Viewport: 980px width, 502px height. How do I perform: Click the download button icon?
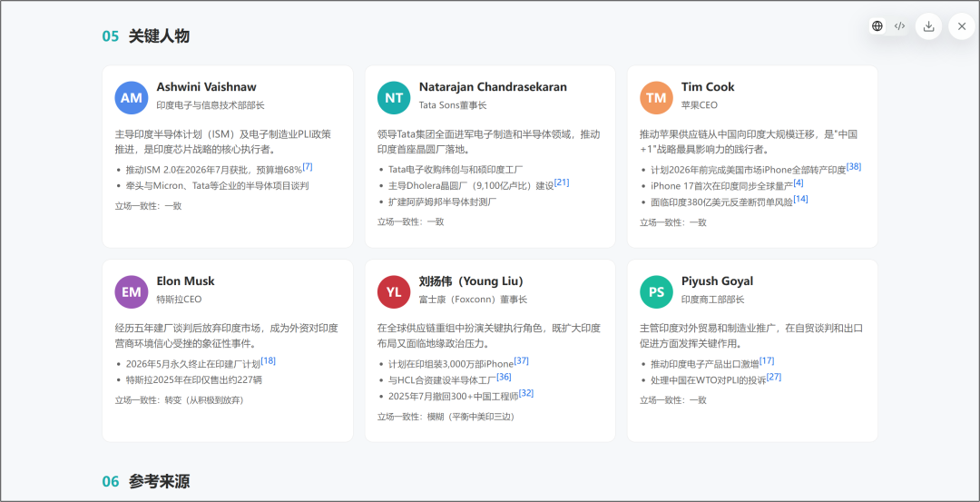pyautogui.click(x=929, y=26)
